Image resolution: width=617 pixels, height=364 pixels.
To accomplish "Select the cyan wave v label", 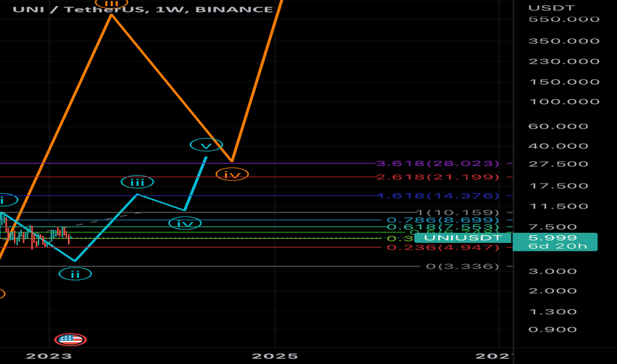I will tap(206, 145).
